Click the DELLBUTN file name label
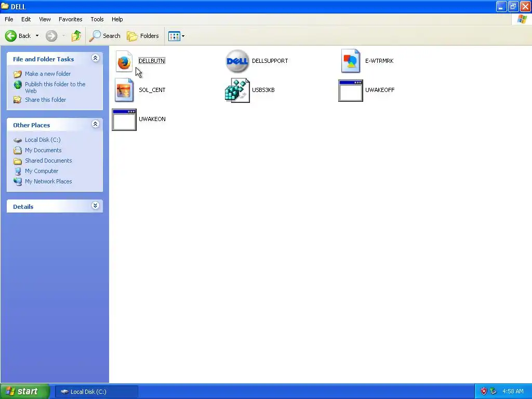This screenshot has height=399, width=532. tap(152, 61)
